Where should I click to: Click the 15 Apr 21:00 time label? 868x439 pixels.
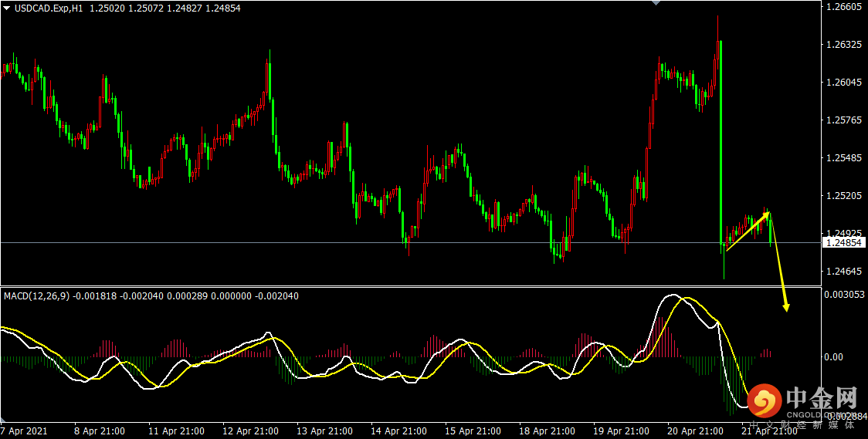(x=472, y=431)
